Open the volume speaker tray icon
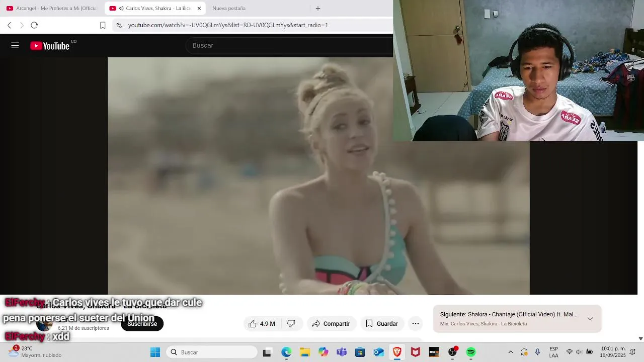644x362 pixels. 579,352
